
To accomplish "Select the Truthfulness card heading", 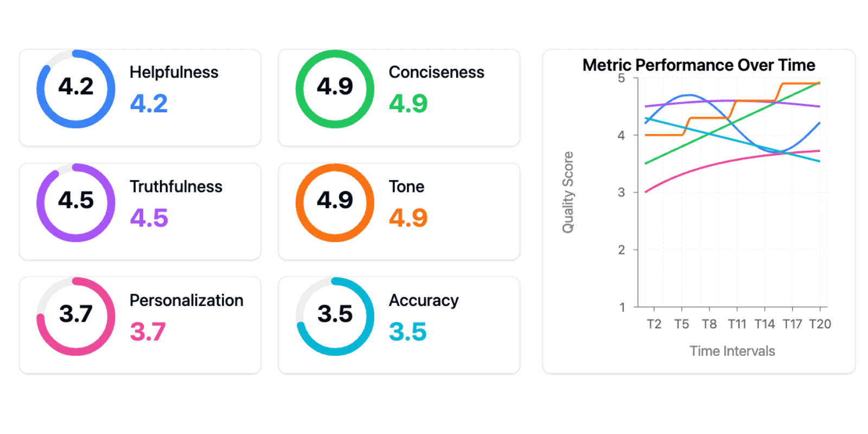I will [x=176, y=186].
